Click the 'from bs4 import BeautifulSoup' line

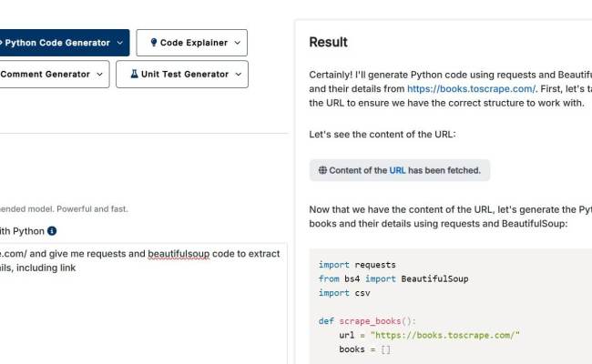click(393, 278)
